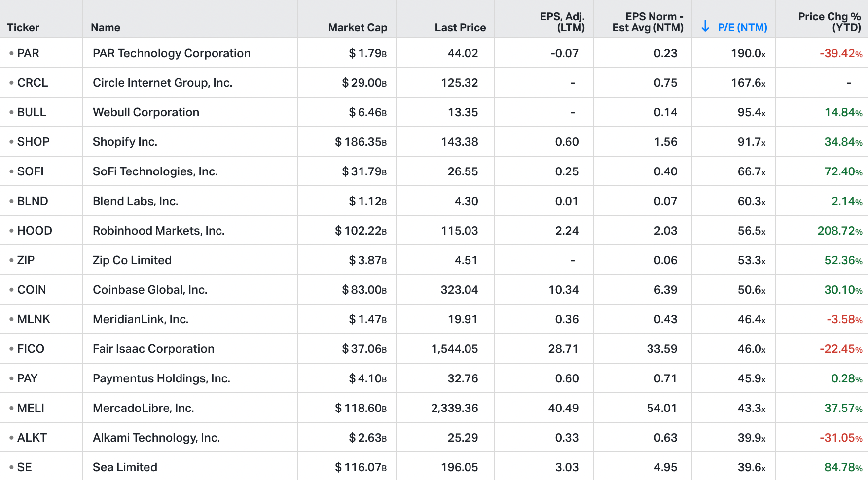
Task: Select Circle's $29.00B market cap
Action: (x=364, y=83)
